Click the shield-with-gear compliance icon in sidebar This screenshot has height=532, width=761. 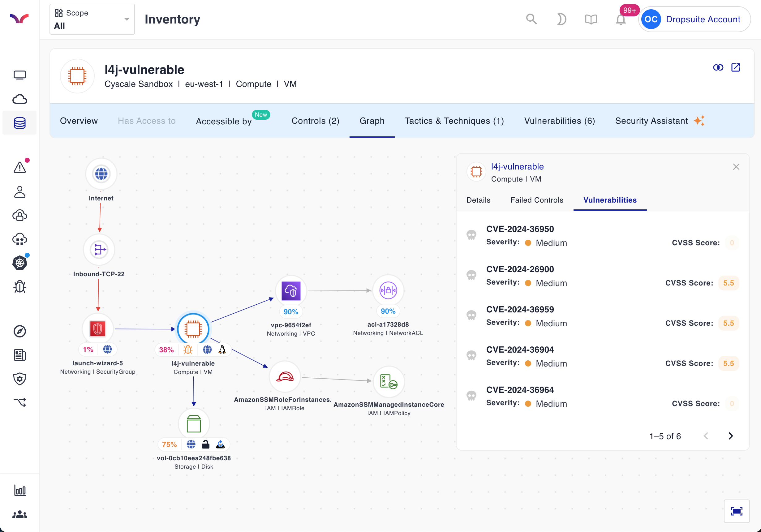(19, 379)
